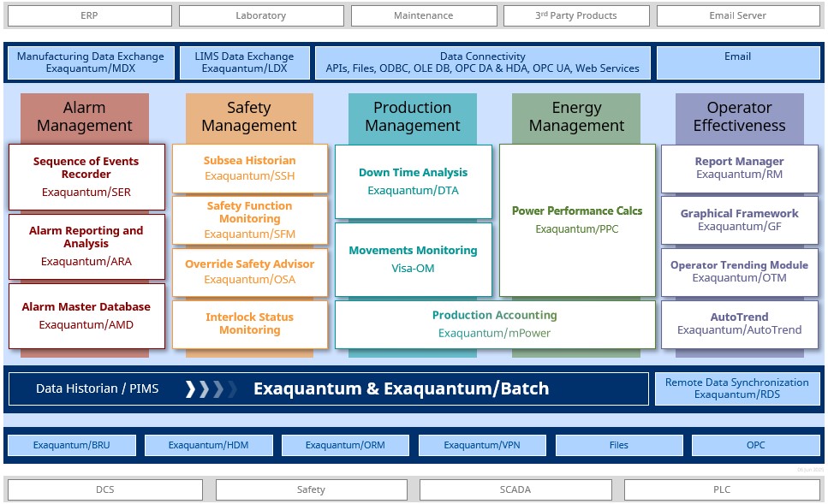This screenshot has width=828, height=504.
Task: Select Exaquantum & Exaquantum/Batch title
Action: tap(402, 389)
